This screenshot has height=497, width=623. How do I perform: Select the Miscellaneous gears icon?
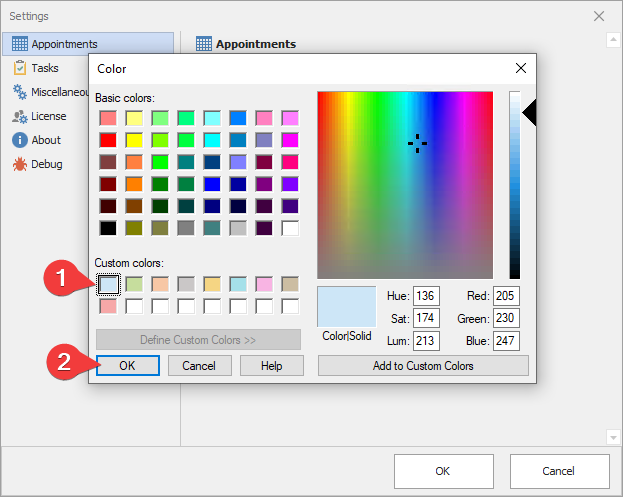[x=19, y=92]
